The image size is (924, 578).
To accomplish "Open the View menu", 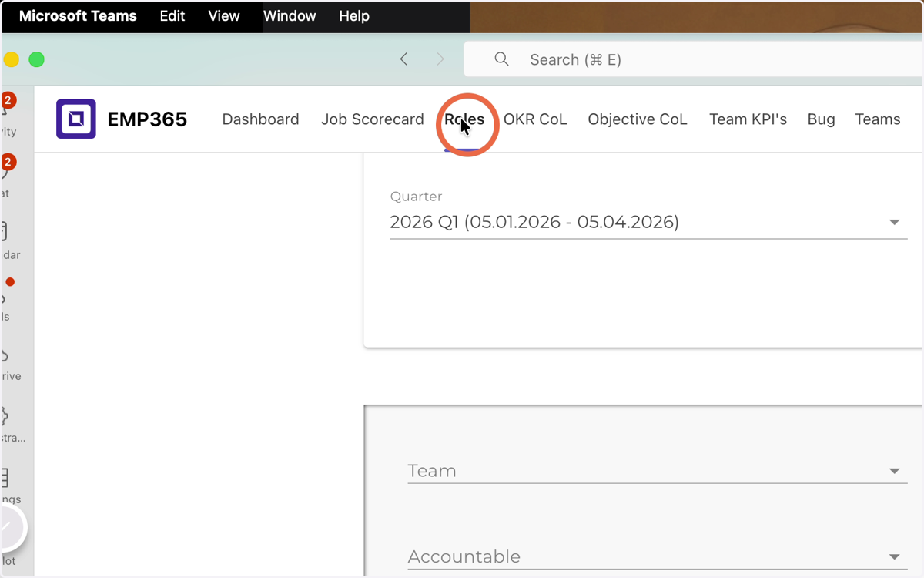I will coord(224,15).
